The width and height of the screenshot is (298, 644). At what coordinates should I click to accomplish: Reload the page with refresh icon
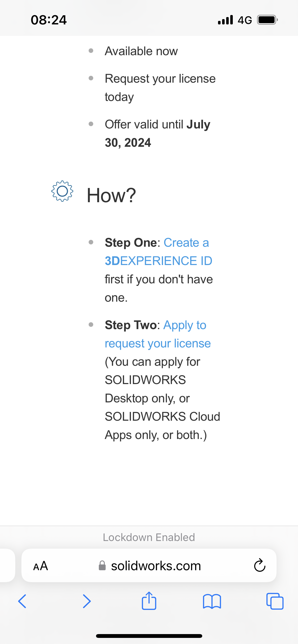(x=260, y=565)
